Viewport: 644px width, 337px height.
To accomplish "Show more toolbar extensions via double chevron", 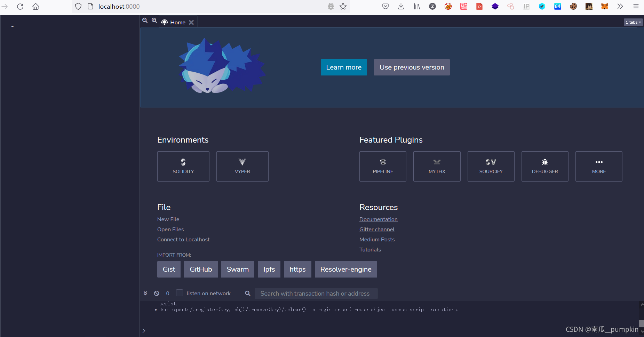I will point(620,6).
